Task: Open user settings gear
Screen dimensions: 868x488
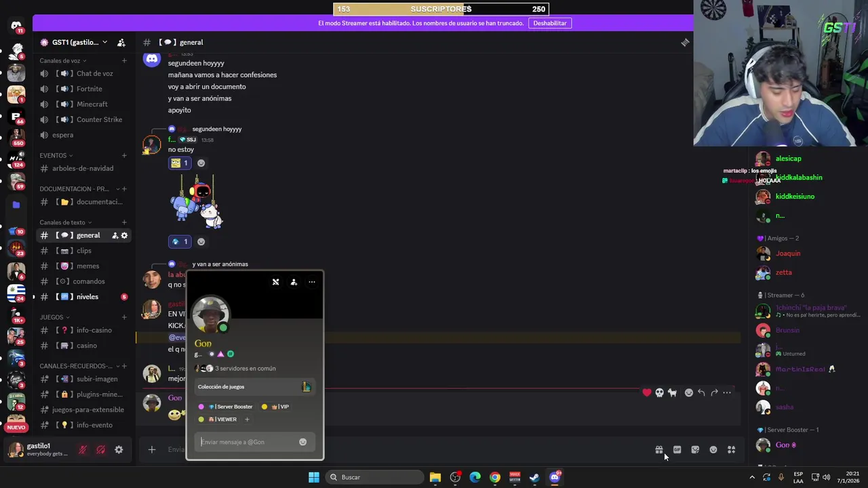Action: pyautogui.click(x=119, y=449)
